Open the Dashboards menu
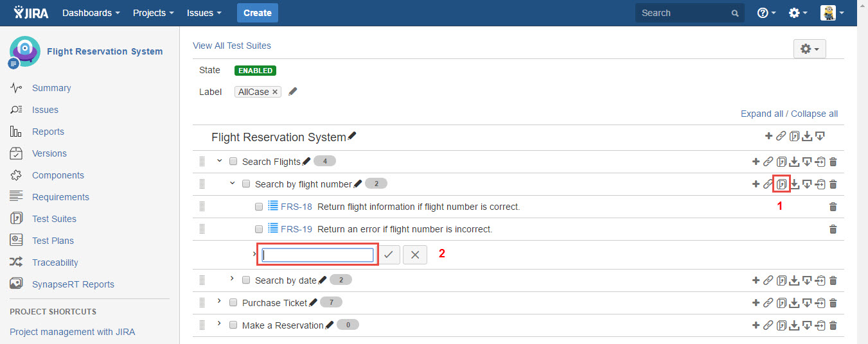868x344 pixels. tap(91, 13)
